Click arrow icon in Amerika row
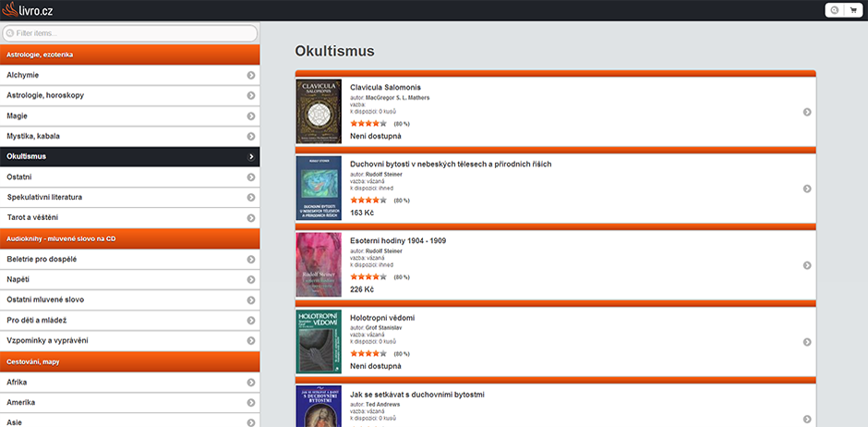 [x=251, y=403]
